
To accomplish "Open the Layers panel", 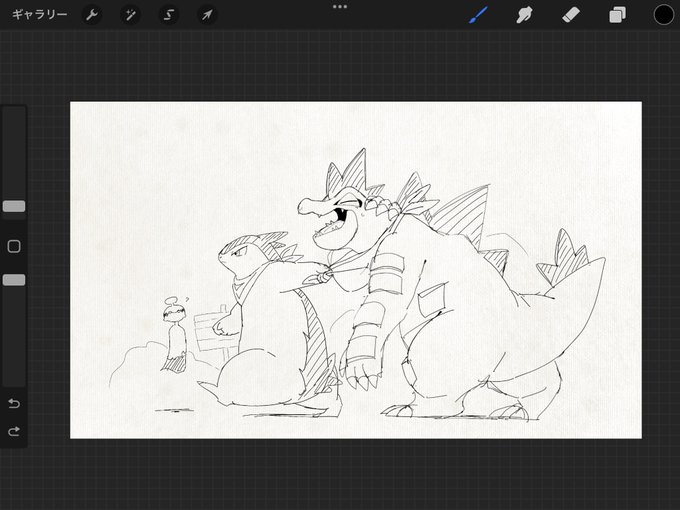I will click(x=618, y=15).
